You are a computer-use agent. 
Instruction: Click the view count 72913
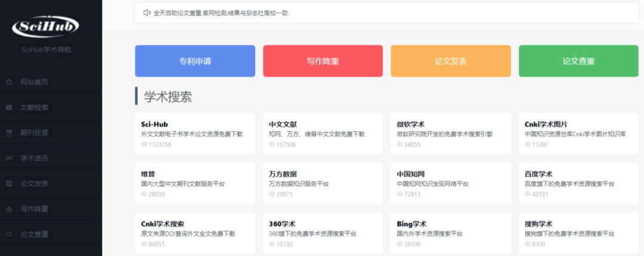pyautogui.click(x=413, y=195)
